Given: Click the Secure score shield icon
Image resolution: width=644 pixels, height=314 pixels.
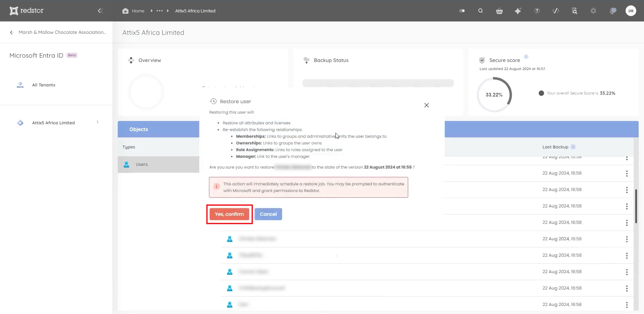Looking at the screenshot, I should coord(482,60).
